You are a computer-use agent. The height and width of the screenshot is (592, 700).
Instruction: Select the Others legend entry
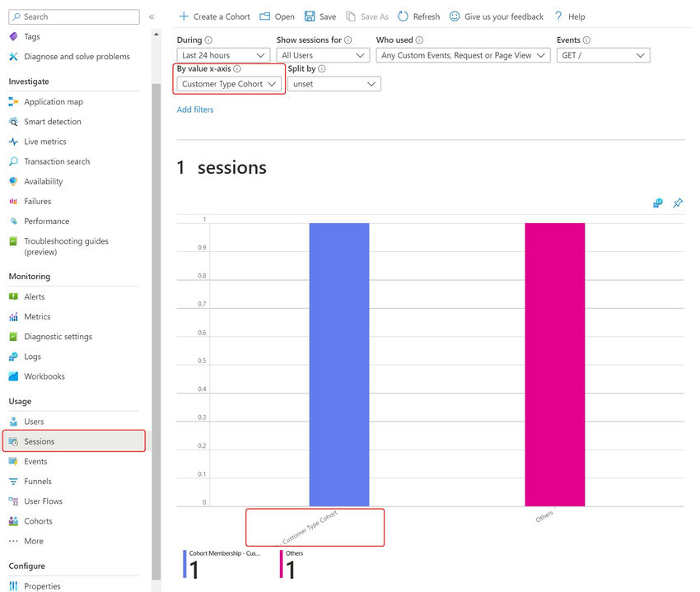click(x=292, y=564)
